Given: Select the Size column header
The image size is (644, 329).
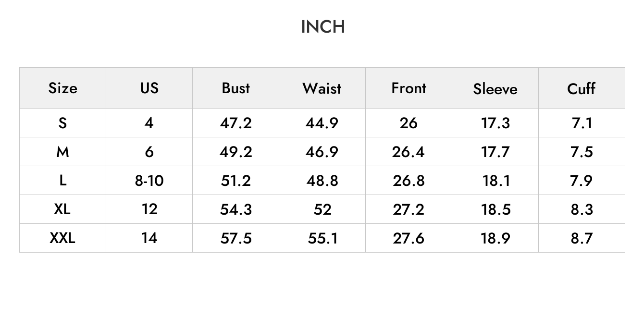Looking at the screenshot, I should coord(62,88).
